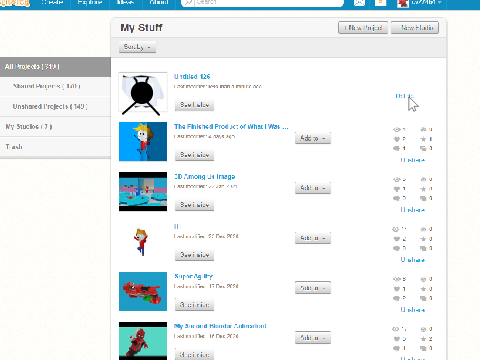Image resolution: width=480 pixels, height=360 pixels.
Task: Click the New Studio button
Action: pyautogui.click(x=415, y=28)
